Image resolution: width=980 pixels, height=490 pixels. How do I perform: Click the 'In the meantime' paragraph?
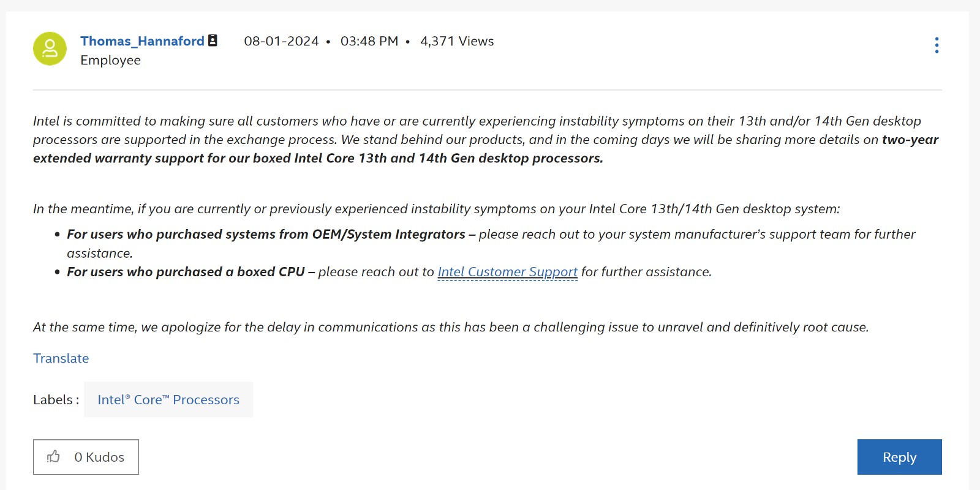point(437,209)
